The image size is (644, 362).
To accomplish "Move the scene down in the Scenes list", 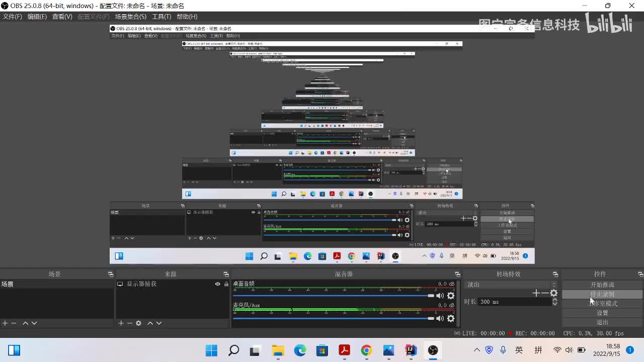I will 34,323.
